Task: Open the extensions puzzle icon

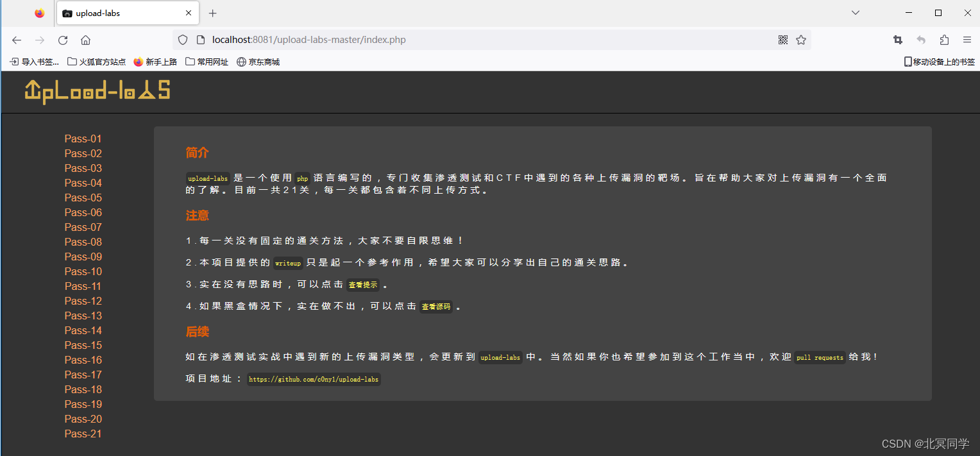Action: click(x=944, y=40)
